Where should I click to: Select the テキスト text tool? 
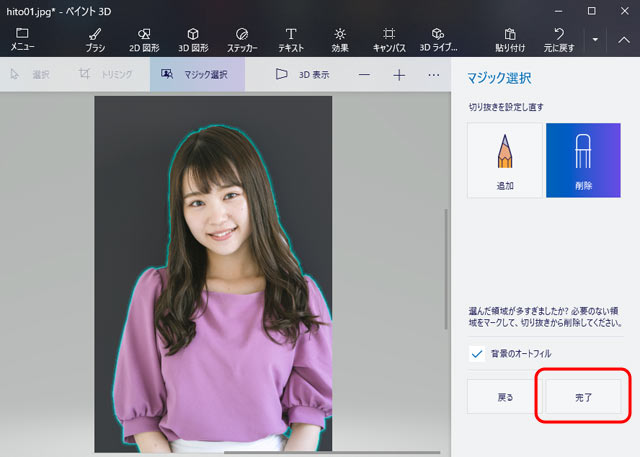(x=291, y=40)
